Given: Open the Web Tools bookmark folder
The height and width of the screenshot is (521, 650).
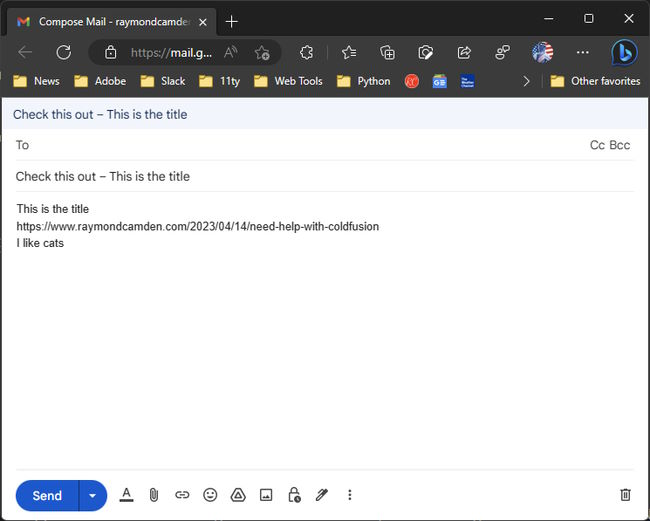Looking at the screenshot, I should 288,81.
